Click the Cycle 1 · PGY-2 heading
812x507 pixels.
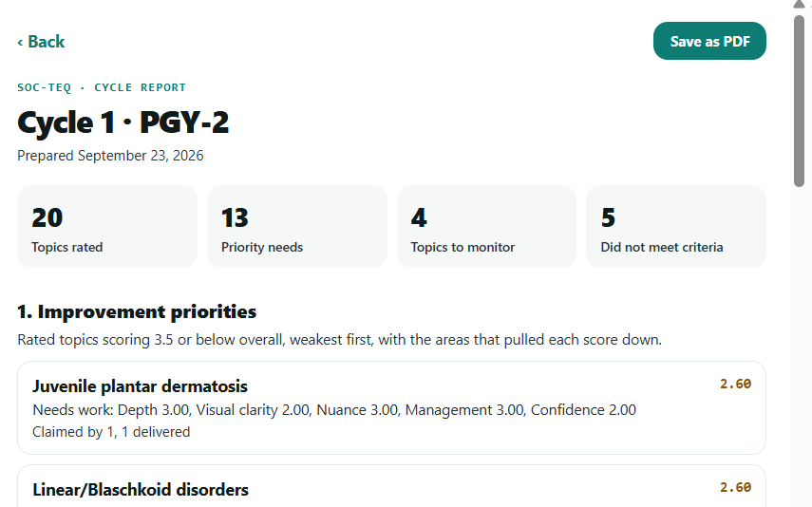point(123,122)
